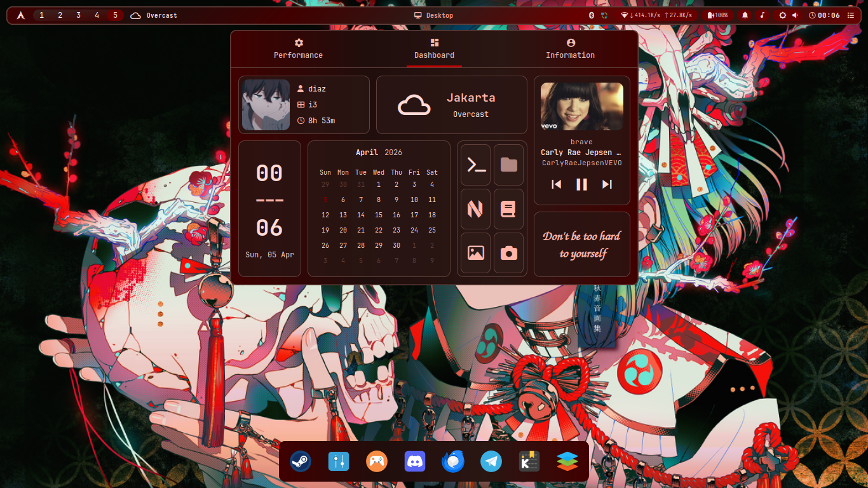This screenshot has width=868, height=488.
Task: Select April 25 in the calendar
Action: (x=432, y=230)
